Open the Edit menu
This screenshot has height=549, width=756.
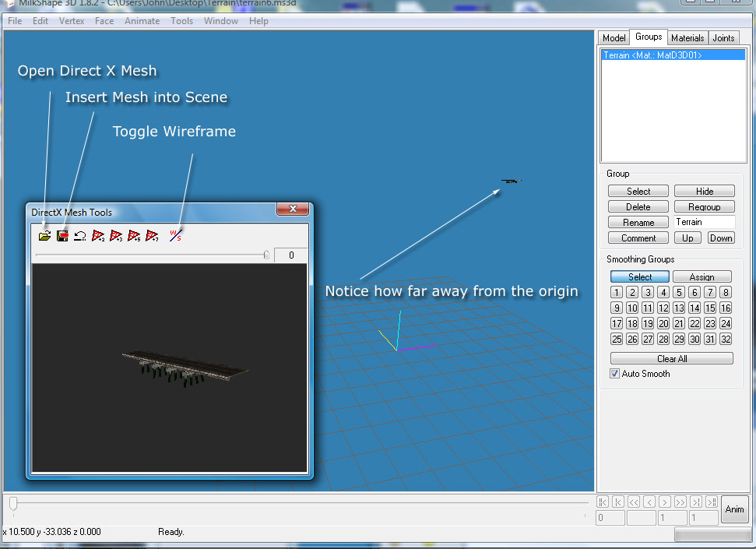(40, 21)
